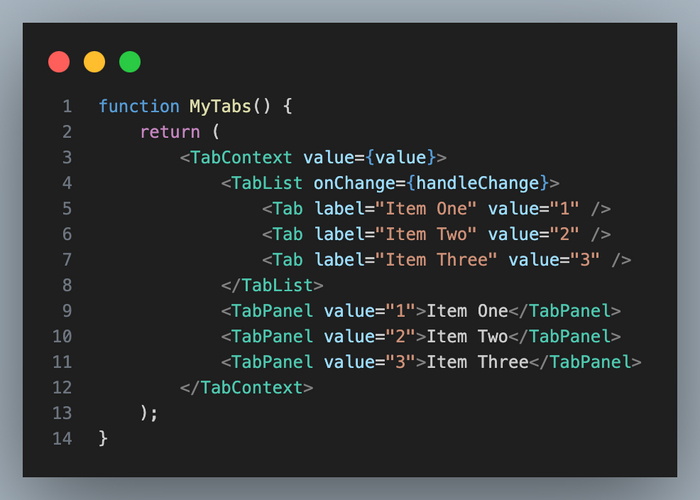Image resolution: width=700 pixels, height=500 pixels.
Task: Click the red close window dot
Action: tap(59, 62)
